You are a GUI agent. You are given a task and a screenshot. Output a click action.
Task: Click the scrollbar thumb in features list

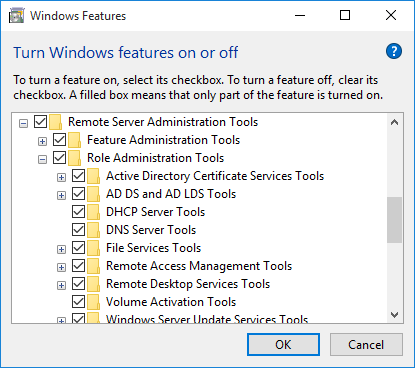coord(394,220)
